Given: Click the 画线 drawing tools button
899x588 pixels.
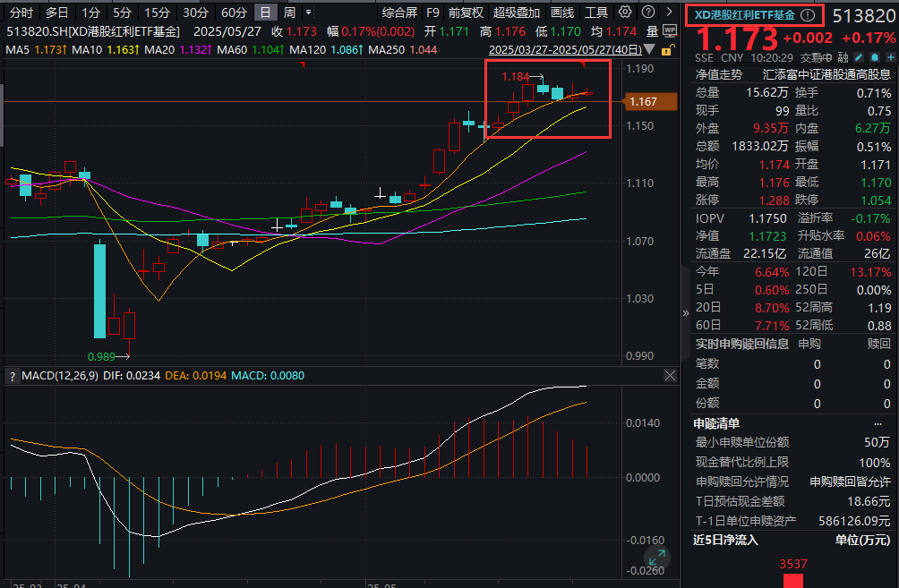Looking at the screenshot, I should [x=562, y=13].
